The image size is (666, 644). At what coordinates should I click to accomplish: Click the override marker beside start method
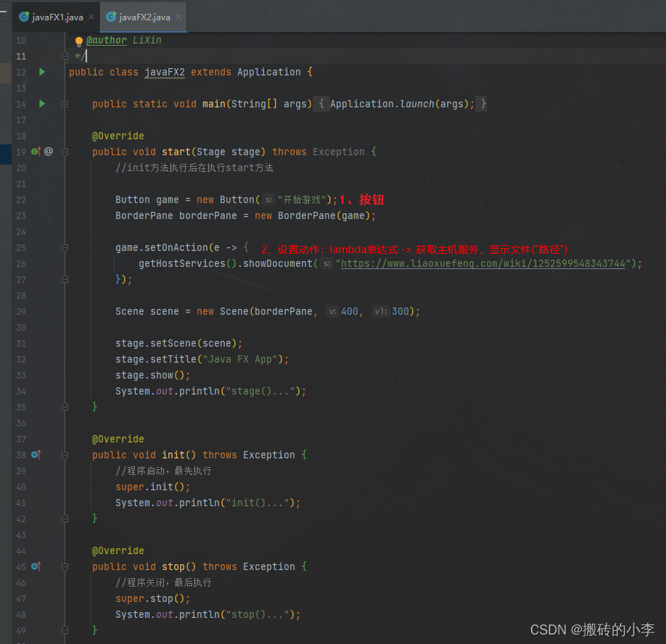point(36,152)
